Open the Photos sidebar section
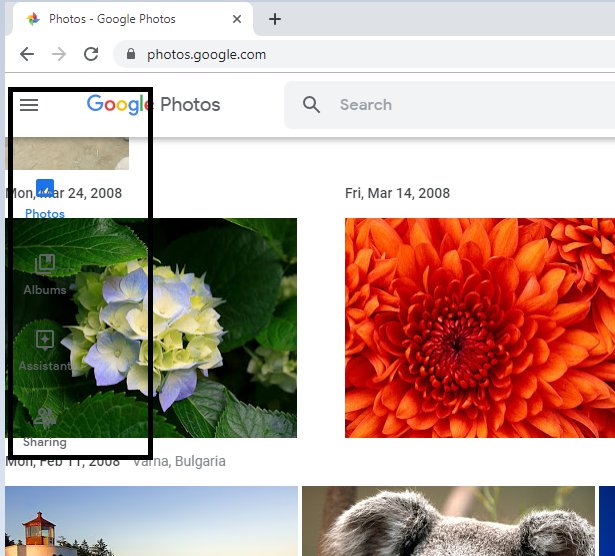The height and width of the screenshot is (556, 615). point(45,199)
